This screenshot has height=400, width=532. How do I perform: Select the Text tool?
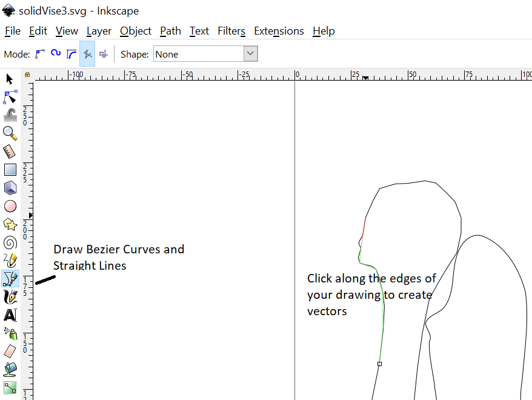[10, 315]
